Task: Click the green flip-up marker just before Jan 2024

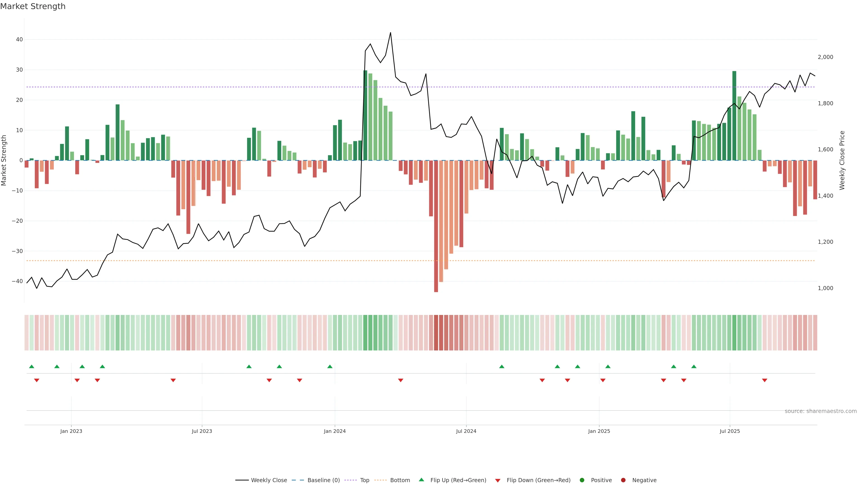Action: (330, 366)
